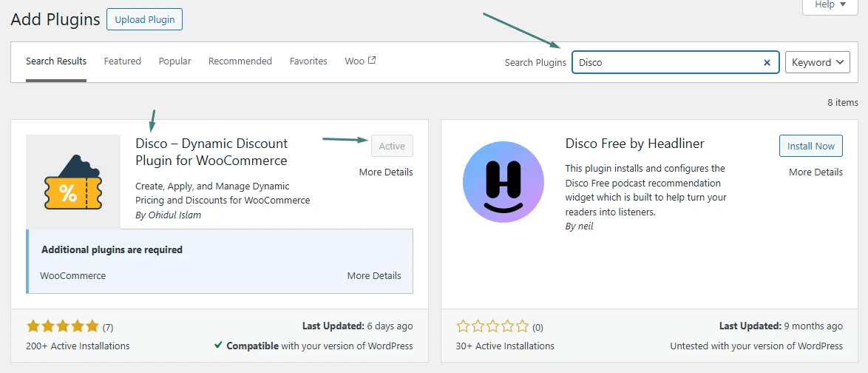
Task: Click the Disco Free Headliner smiley logo
Action: pos(503,182)
